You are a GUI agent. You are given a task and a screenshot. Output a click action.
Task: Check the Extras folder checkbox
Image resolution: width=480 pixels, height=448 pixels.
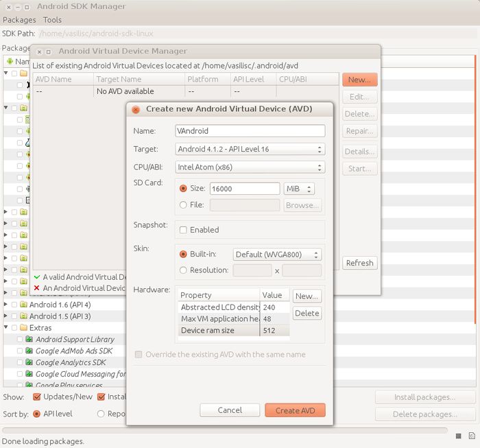pyautogui.click(x=14, y=328)
